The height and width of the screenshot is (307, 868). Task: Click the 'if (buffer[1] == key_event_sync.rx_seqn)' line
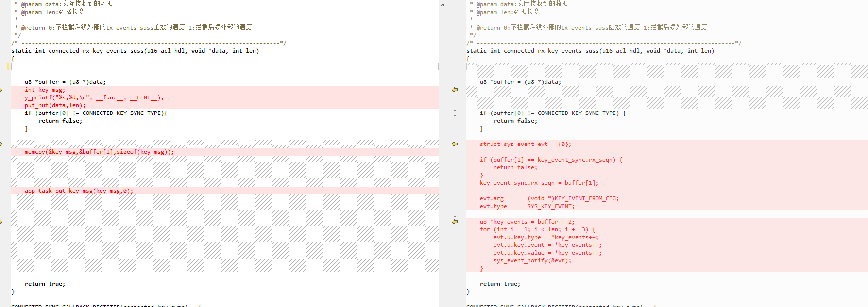coord(551,160)
